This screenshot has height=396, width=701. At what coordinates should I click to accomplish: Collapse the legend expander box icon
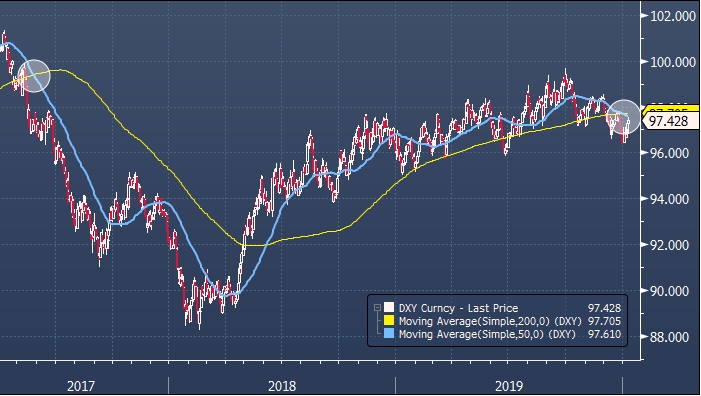[x=377, y=308]
